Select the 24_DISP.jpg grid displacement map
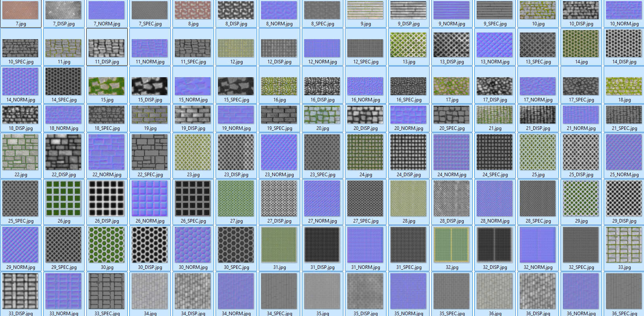The height and width of the screenshot is (316, 644). (x=408, y=152)
